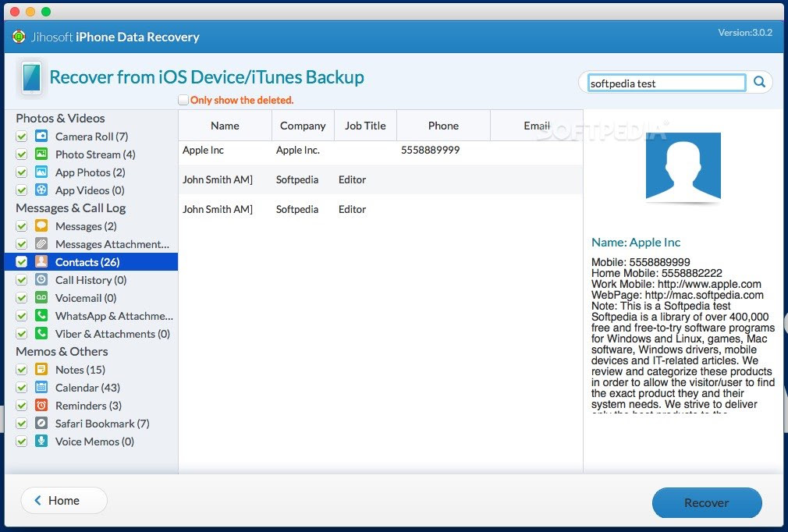Uncheck the Photo Stream checkbox
This screenshot has height=532, width=788.
pos(22,154)
